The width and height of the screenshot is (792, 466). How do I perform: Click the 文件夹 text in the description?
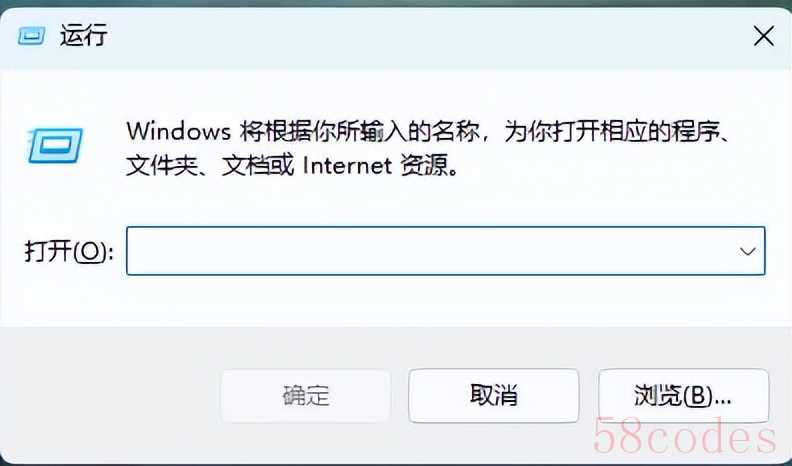pos(161,166)
